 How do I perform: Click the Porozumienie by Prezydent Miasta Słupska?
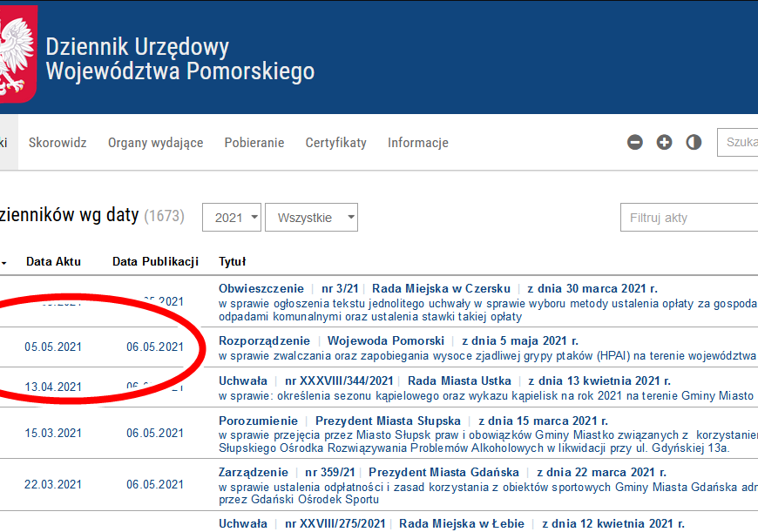coord(259,421)
